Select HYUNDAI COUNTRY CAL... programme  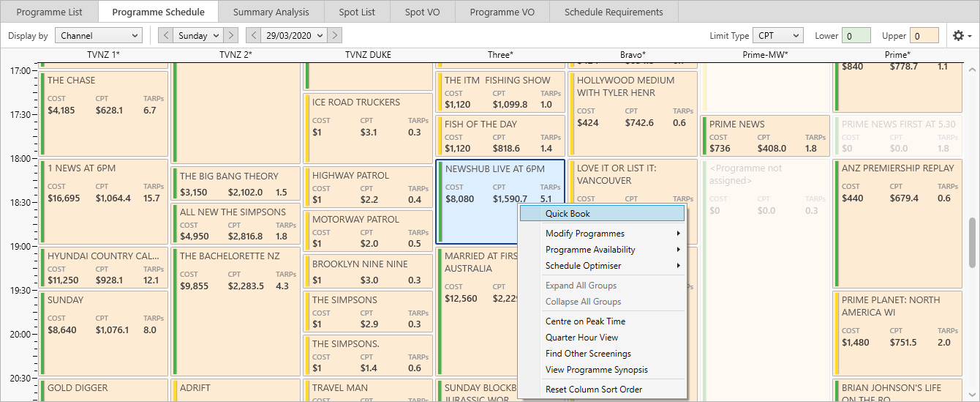104,267
